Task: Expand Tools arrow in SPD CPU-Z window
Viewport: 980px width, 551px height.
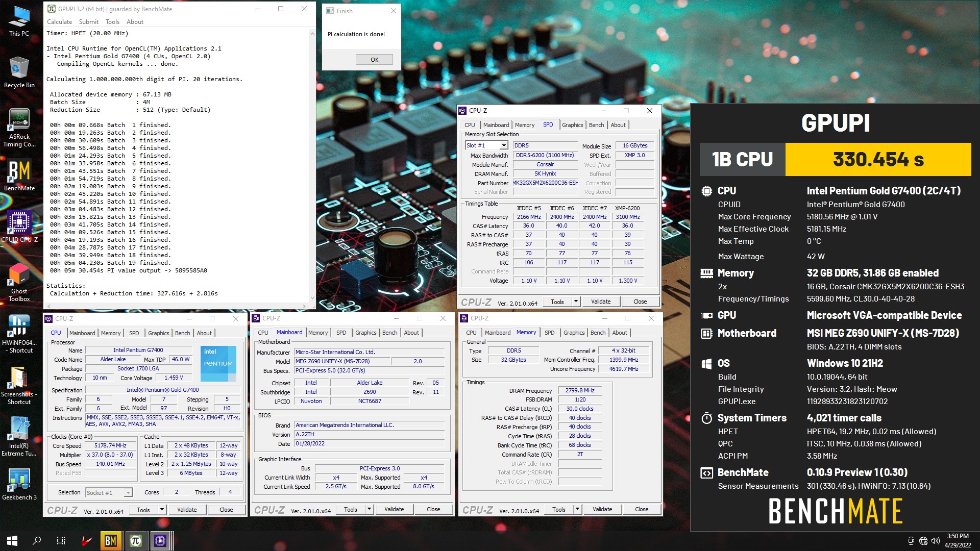Action: coord(576,302)
